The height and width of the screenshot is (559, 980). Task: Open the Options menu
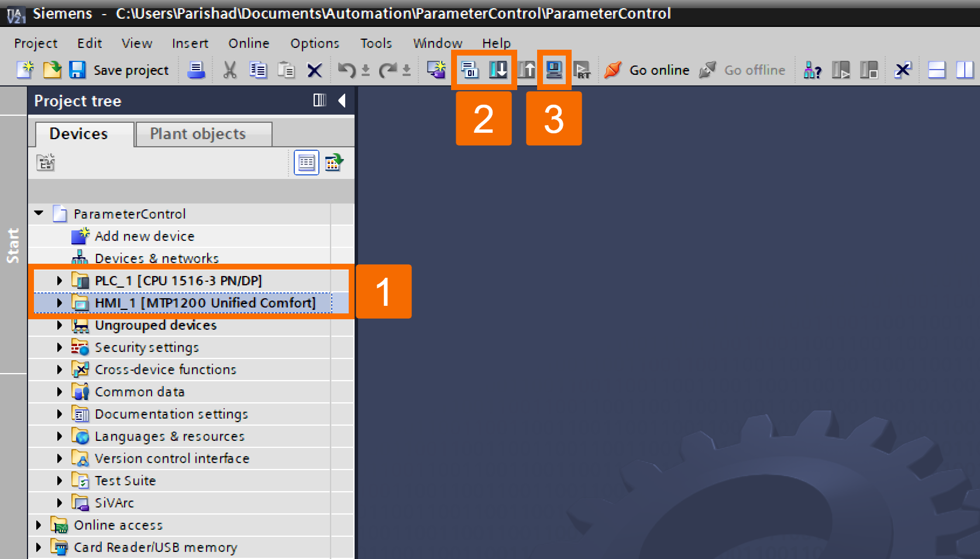point(315,43)
